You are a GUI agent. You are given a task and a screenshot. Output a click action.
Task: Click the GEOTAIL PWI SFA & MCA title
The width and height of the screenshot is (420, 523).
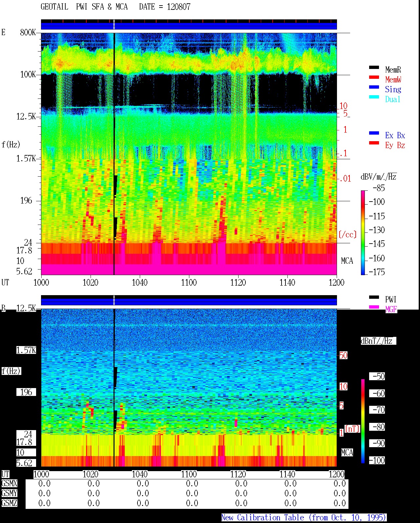pos(115,7)
